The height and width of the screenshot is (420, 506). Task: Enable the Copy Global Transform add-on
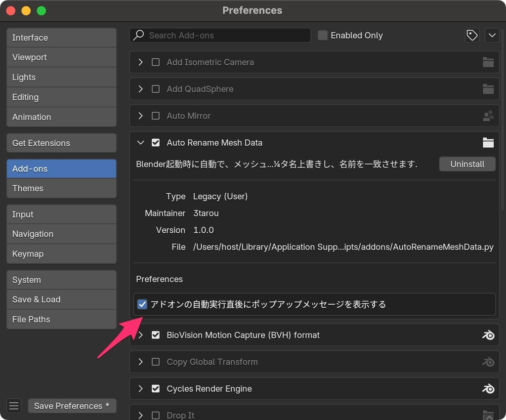[x=156, y=362]
